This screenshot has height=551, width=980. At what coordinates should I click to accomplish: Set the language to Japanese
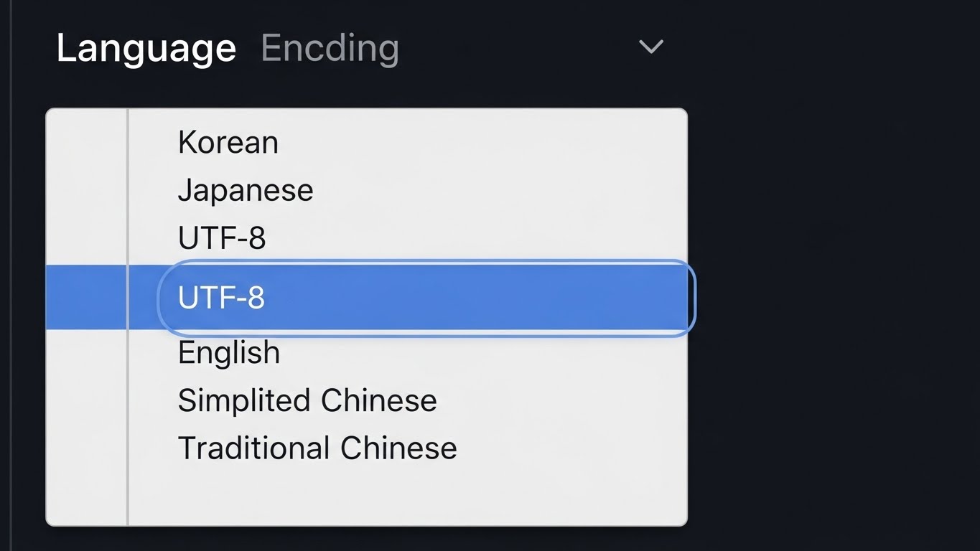(246, 191)
